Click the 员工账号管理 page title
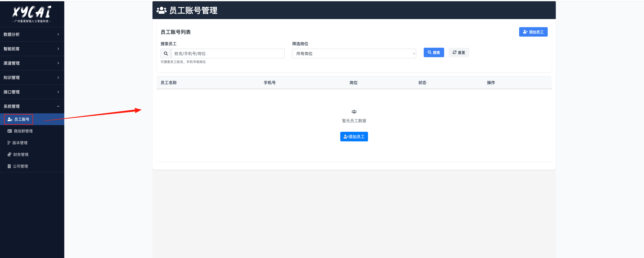 point(193,10)
